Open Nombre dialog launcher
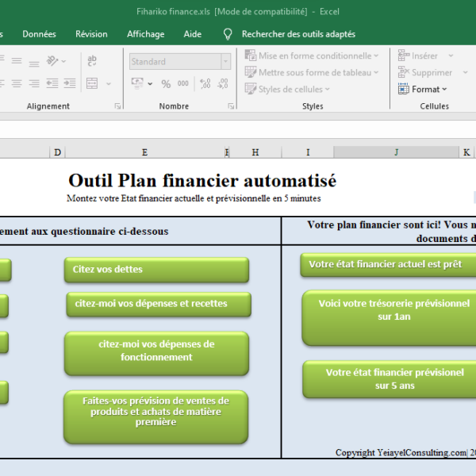The width and height of the screenshot is (476, 476). click(231, 106)
